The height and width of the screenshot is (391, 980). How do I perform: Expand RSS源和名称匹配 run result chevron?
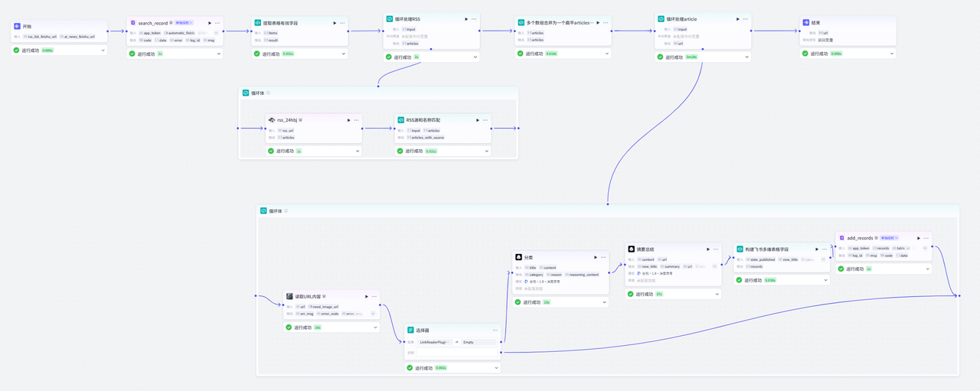(487, 151)
